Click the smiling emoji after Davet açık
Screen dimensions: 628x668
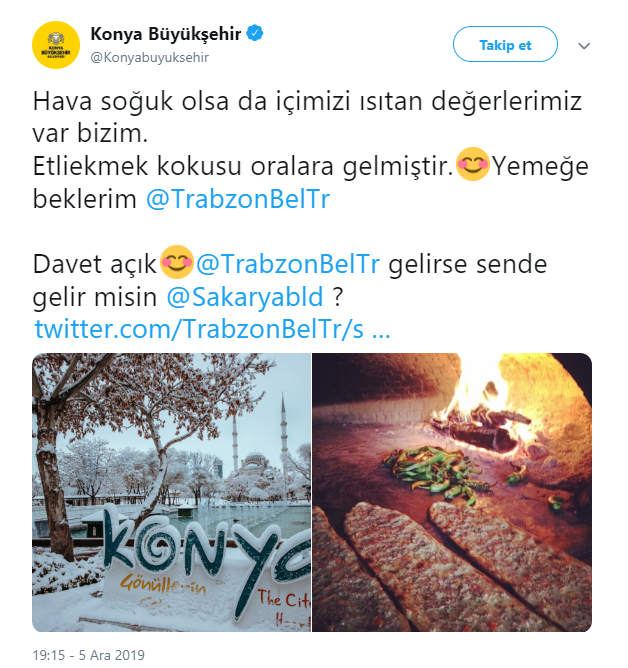click(177, 262)
